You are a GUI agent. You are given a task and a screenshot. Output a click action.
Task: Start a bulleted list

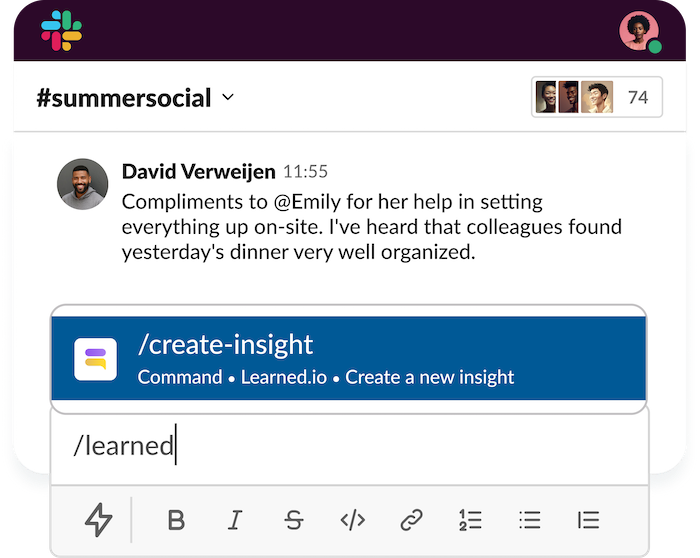click(x=529, y=519)
